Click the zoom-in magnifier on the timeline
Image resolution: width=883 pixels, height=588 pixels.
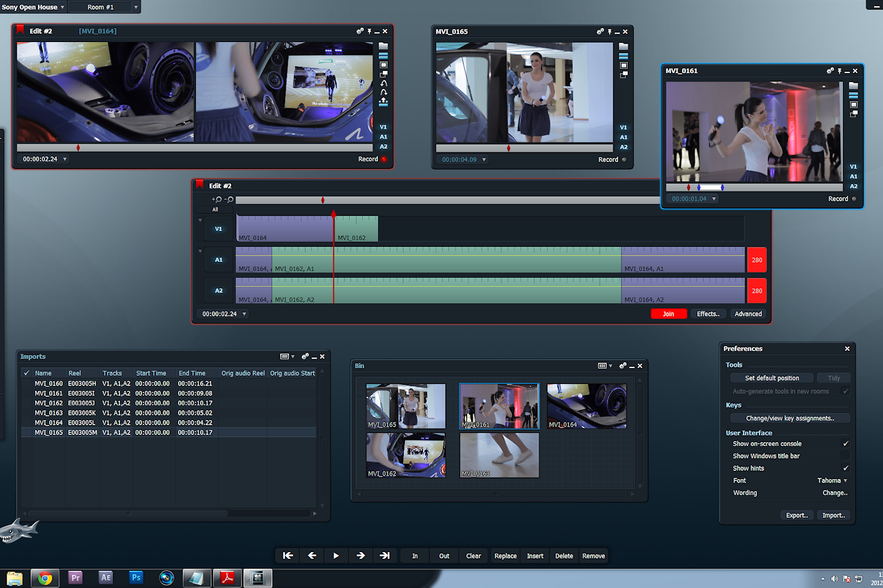(x=217, y=200)
